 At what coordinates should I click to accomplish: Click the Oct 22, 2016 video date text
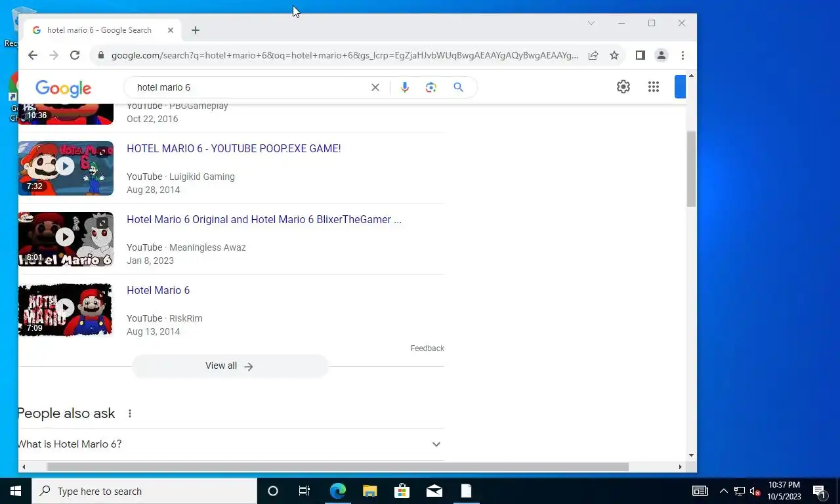[x=152, y=119]
